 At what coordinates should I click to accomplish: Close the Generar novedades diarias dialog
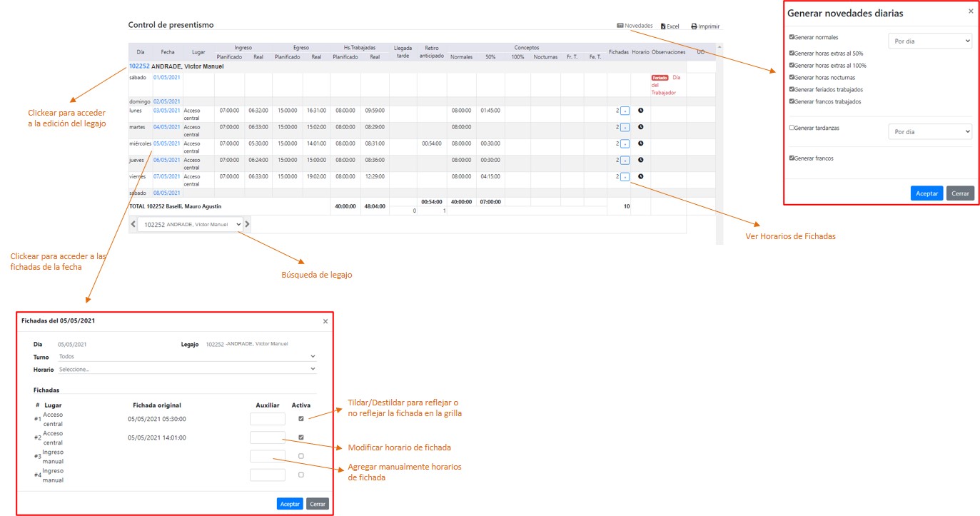(x=970, y=11)
